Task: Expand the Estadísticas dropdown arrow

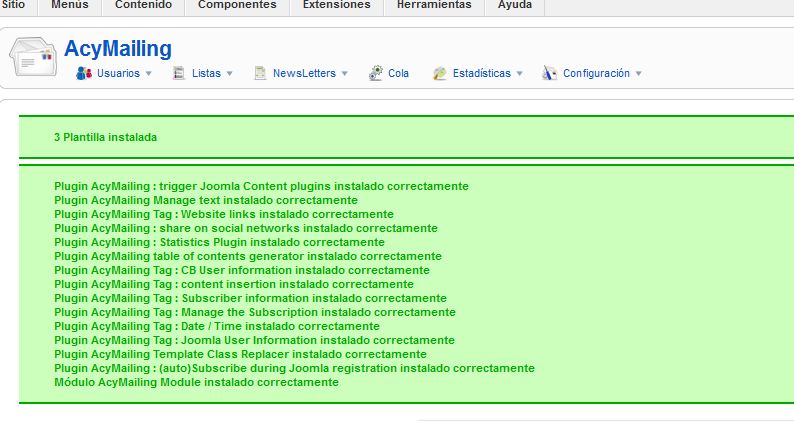Action: tap(520, 73)
